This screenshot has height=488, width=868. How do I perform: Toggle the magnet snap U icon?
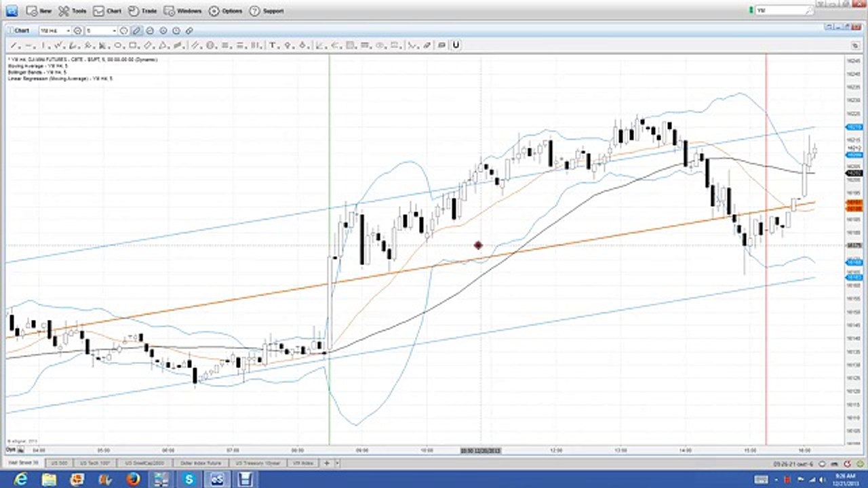point(456,45)
